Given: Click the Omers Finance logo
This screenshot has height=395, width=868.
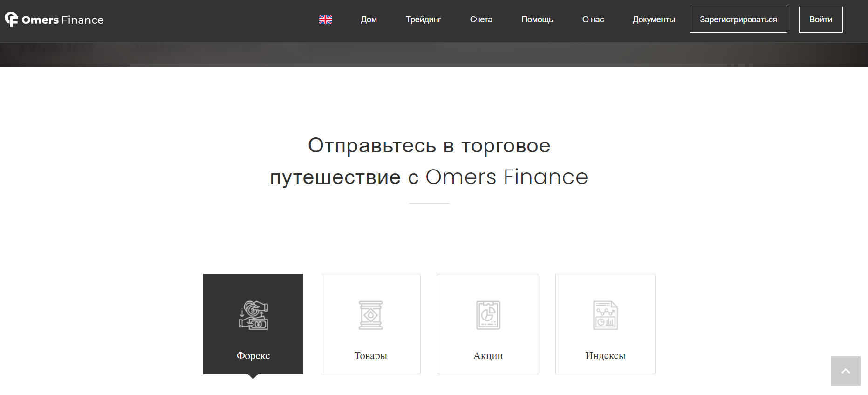Looking at the screenshot, I should click(x=54, y=20).
